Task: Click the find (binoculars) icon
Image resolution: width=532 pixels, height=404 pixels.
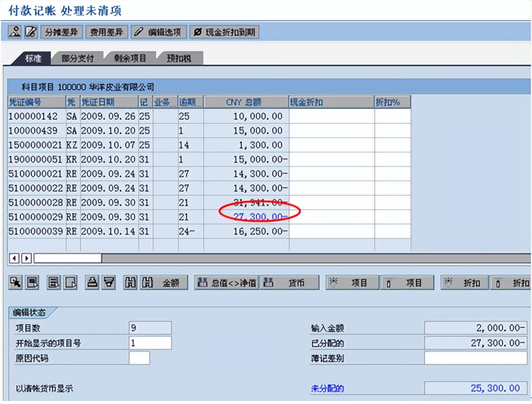Action: point(130,282)
